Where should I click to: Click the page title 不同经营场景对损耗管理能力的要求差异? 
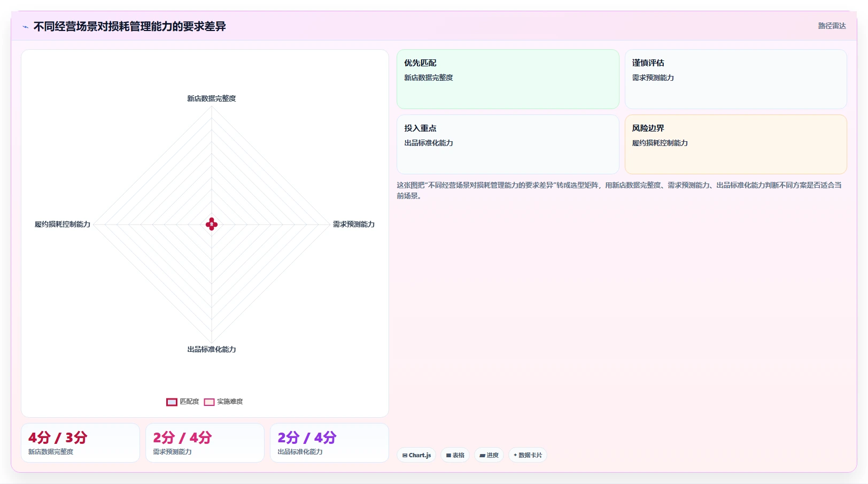point(130,26)
